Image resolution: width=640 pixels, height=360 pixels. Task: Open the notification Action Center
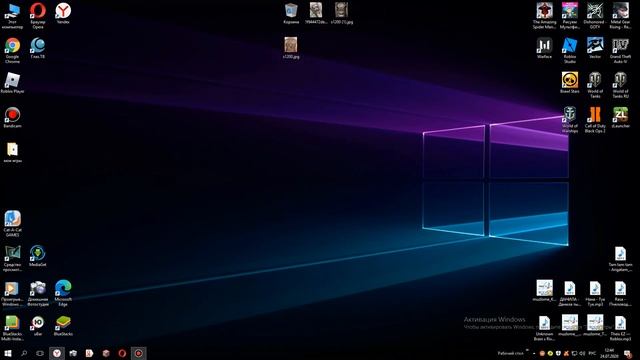[x=628, y=353]
